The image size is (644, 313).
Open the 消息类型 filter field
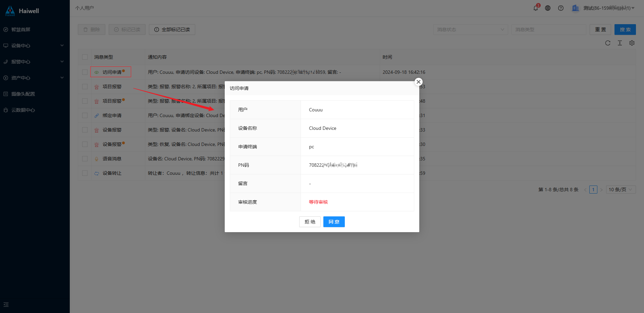pos(549,30)
